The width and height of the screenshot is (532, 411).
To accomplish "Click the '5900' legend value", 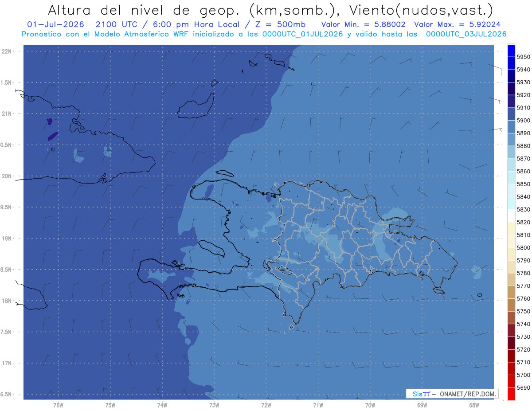I will 524,120.
